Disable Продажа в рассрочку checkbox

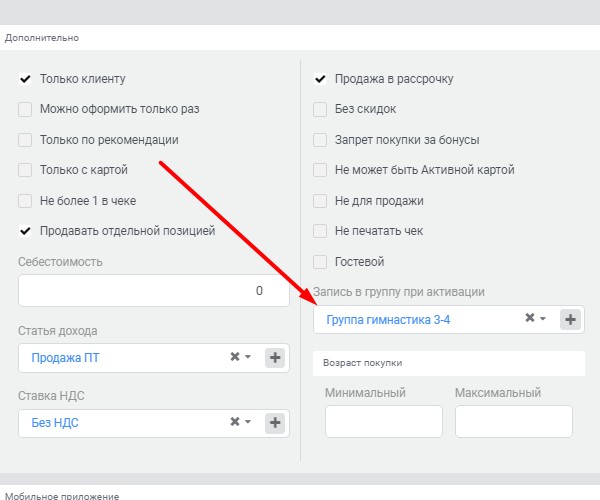[x=320, y=79]
